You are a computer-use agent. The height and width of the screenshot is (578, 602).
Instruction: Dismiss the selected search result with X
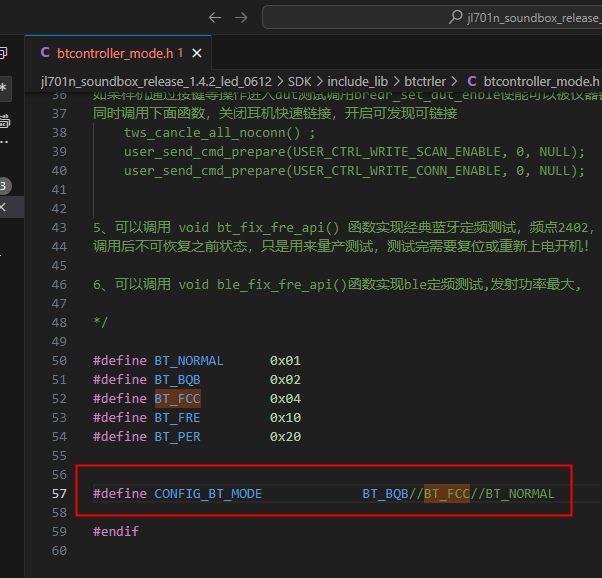click(x=3, y=207)
